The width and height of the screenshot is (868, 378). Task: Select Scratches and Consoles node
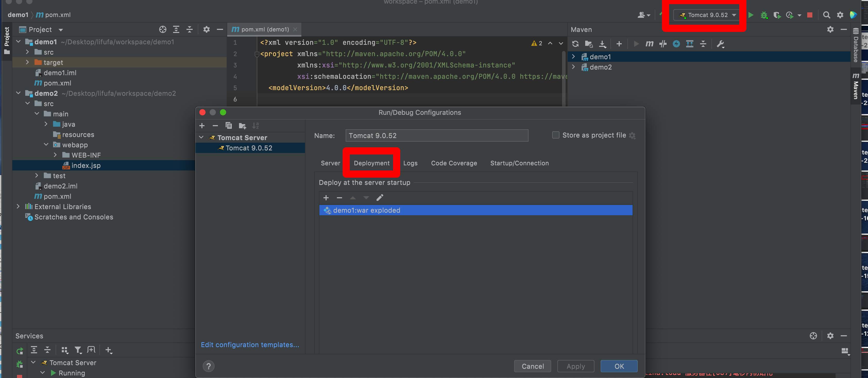(69, 217)
